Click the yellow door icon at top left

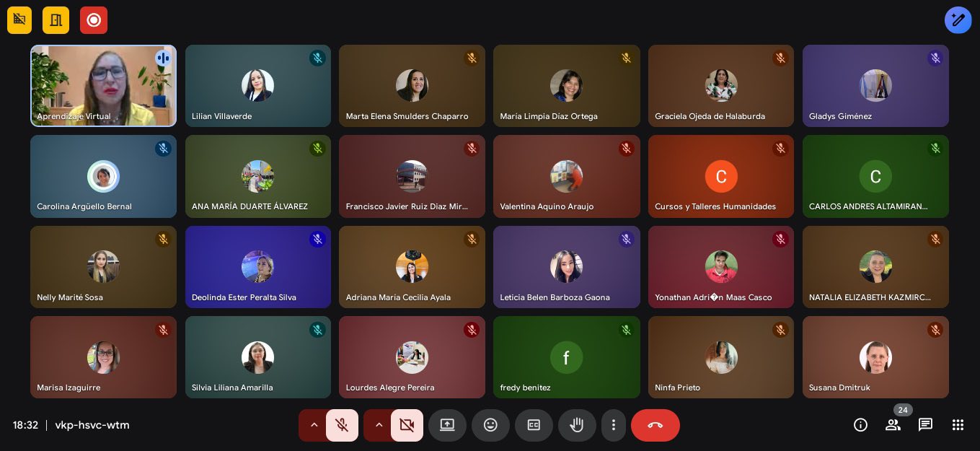56,20
